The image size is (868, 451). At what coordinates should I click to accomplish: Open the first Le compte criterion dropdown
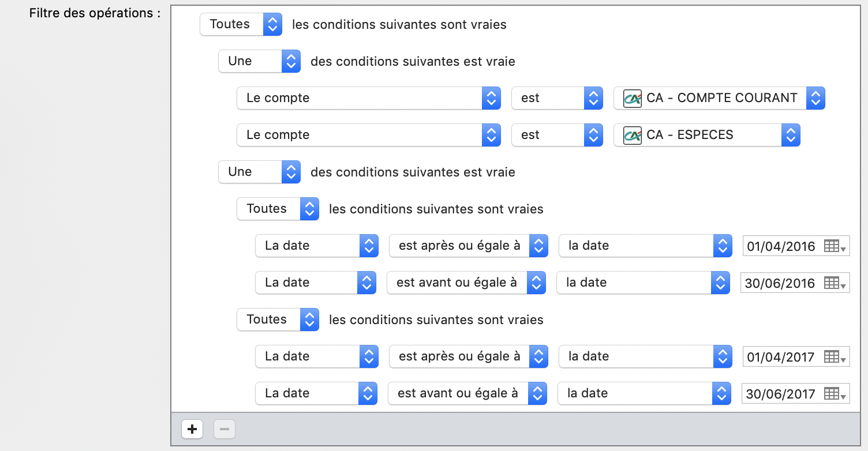pyautogui.click(x=368, y=98)
